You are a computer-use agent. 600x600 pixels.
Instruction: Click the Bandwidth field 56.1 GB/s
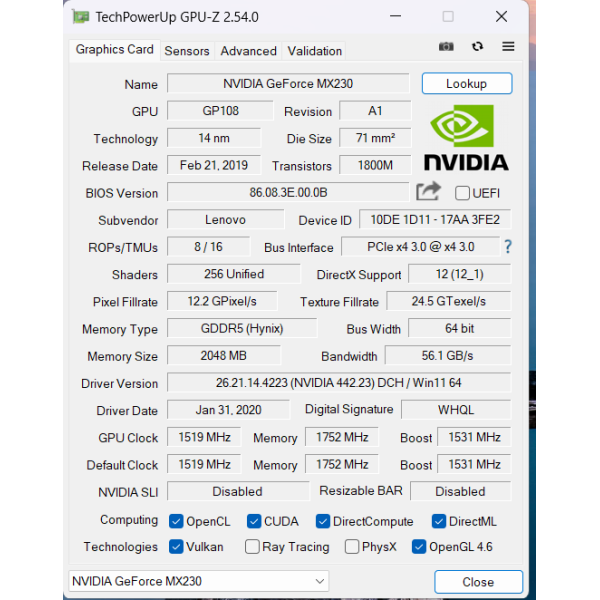[448, 355]
